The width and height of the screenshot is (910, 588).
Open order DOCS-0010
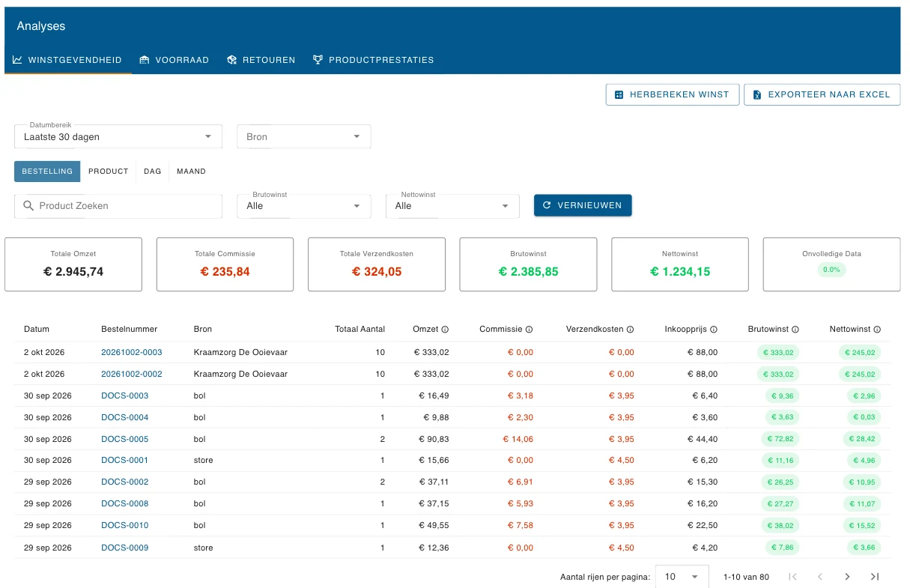coord(125,526)
